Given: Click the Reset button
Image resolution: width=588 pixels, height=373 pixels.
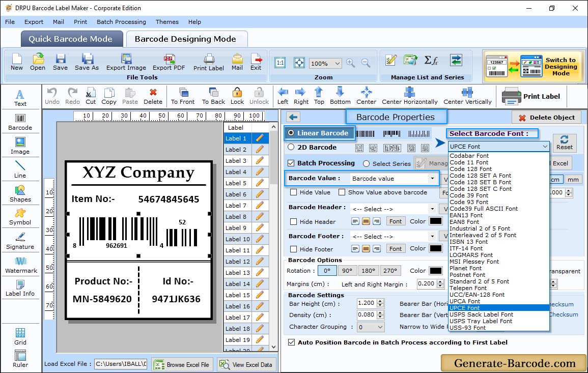Looking at the screenshot, I should 564,142.
